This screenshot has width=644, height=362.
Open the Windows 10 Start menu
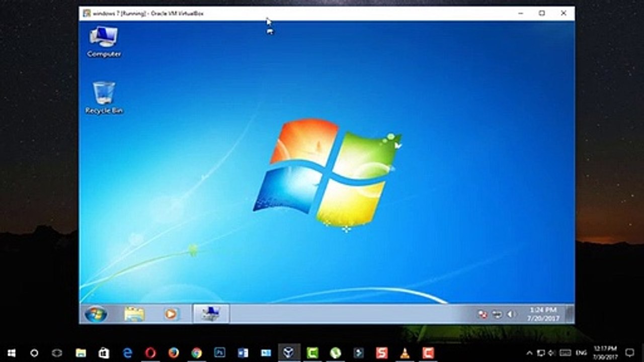(11, 353)
